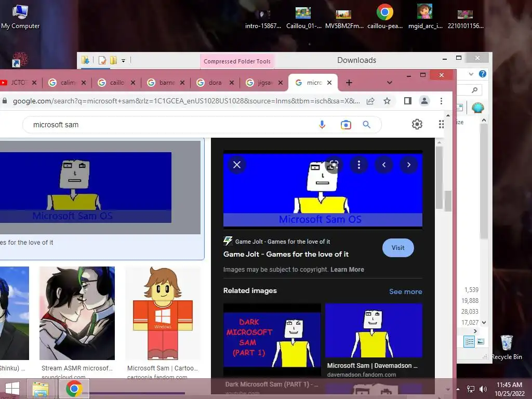Close the dora tab

(x=231, y=83)
